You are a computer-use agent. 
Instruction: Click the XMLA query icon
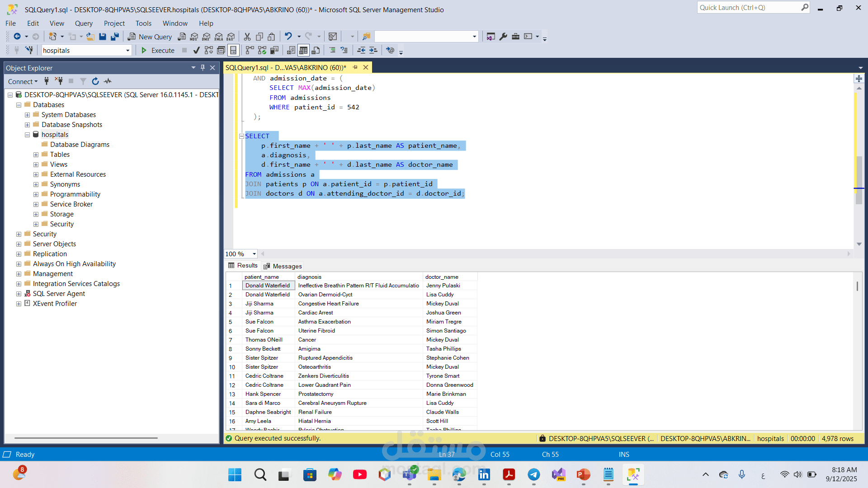pos(219,37)
